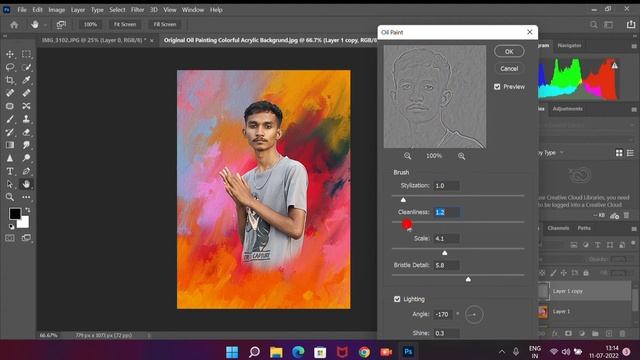640x360 pixels.
Task: Select the Sharpen tool in toolbar
Action: 10,158
